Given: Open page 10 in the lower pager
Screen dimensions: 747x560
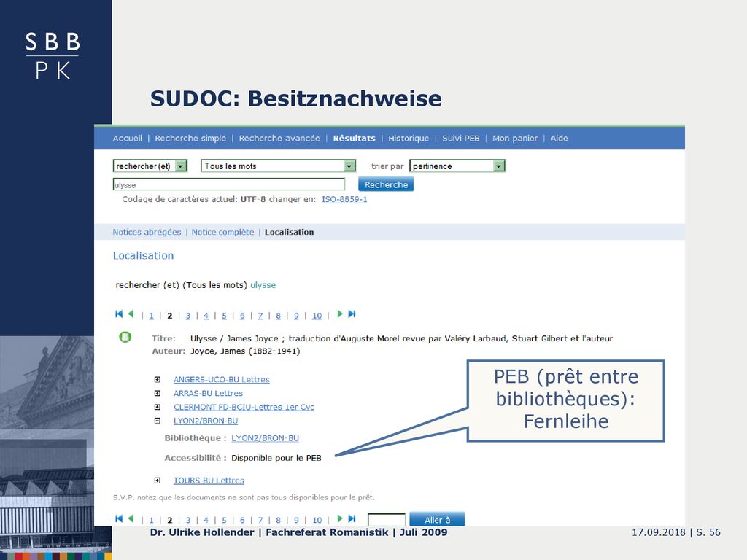Looking at the screenshot, I should click(317, 520).
